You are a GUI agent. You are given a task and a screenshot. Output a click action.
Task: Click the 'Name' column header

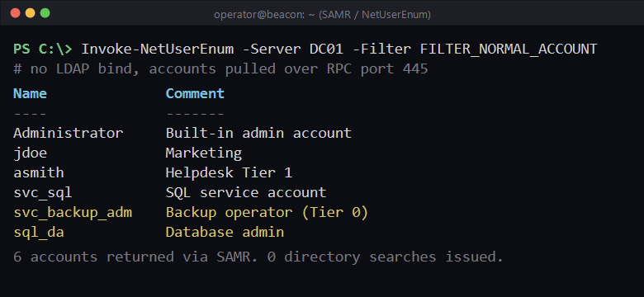tap(30, 93)
